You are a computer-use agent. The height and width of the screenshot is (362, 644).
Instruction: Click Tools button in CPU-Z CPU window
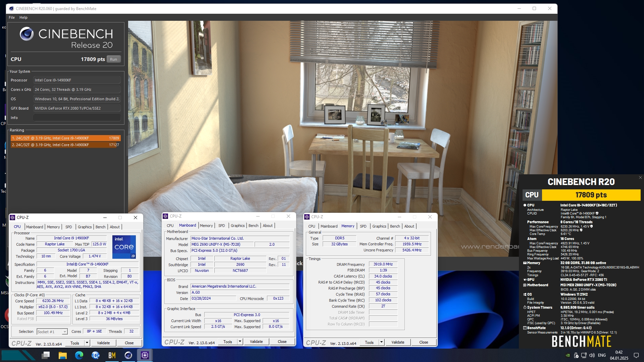[x=75, y=343]
